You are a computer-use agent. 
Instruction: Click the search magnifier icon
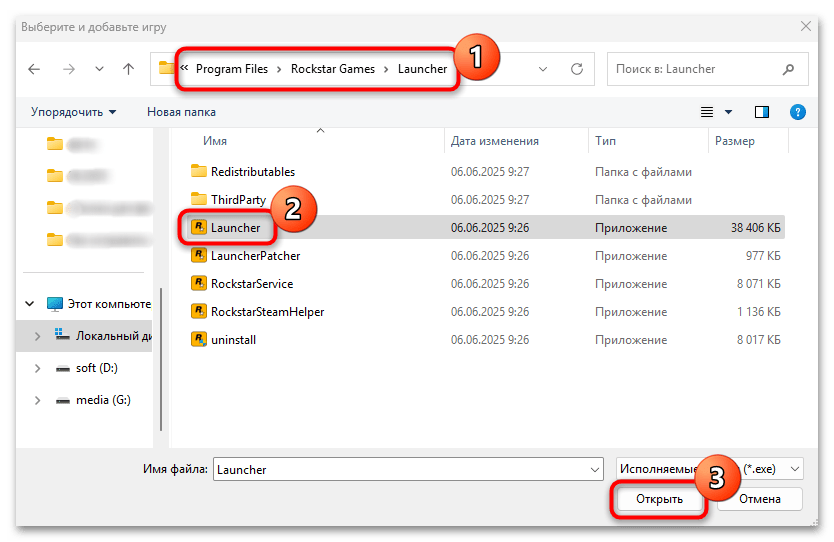click(x=788, y=69)
